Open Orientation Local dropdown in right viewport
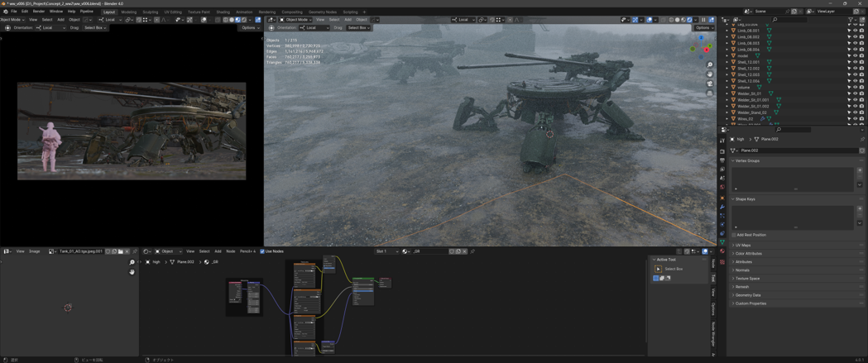The image size is (868, 363). point(314,27)
